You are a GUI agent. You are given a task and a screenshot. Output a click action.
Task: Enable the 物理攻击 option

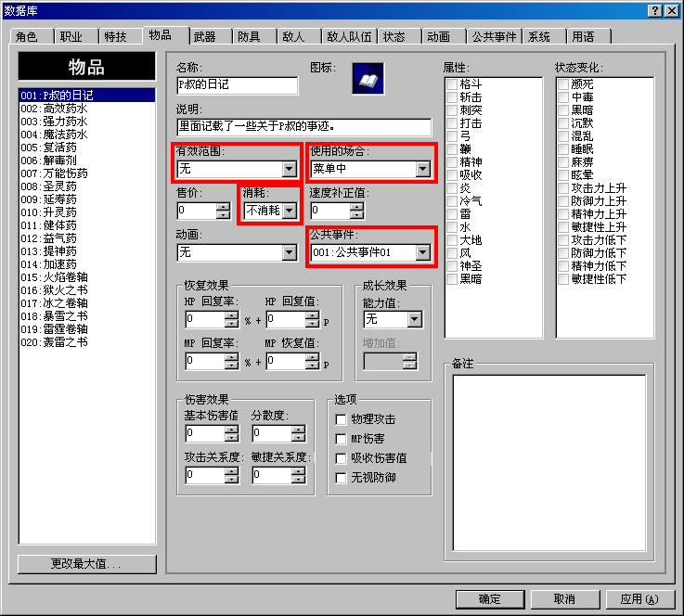[341, 419]
